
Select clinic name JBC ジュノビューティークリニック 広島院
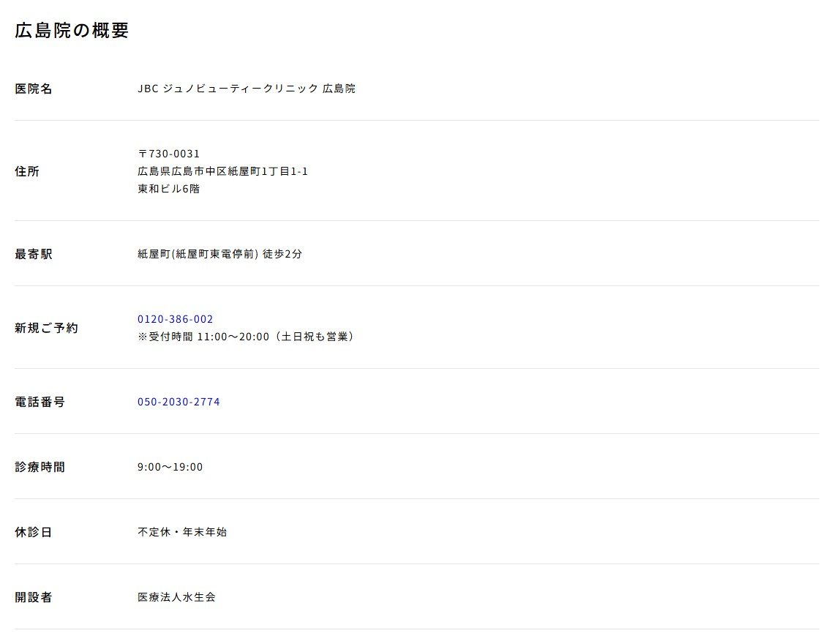point(247,89)
